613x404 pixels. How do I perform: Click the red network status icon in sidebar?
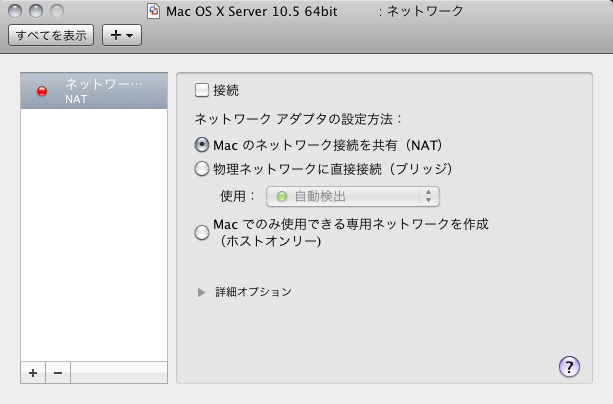pyautogui.click(x=42, y=91)
